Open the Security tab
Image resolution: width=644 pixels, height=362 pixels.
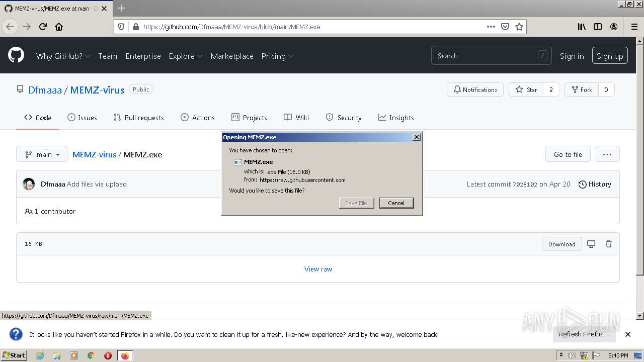click(x=344, y=118)
